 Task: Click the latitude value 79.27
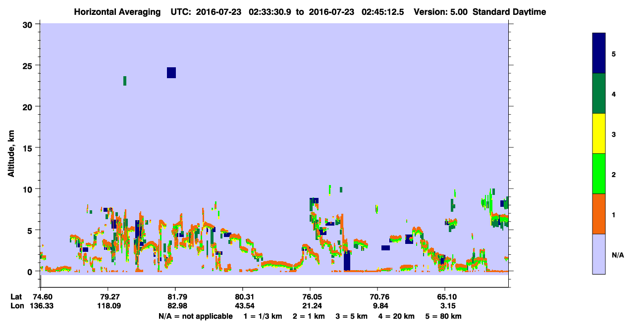pos(108,297)
